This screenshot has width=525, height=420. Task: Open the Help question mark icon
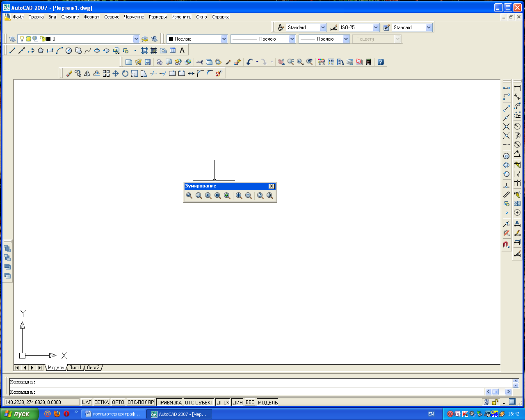[x=381, y=62]
